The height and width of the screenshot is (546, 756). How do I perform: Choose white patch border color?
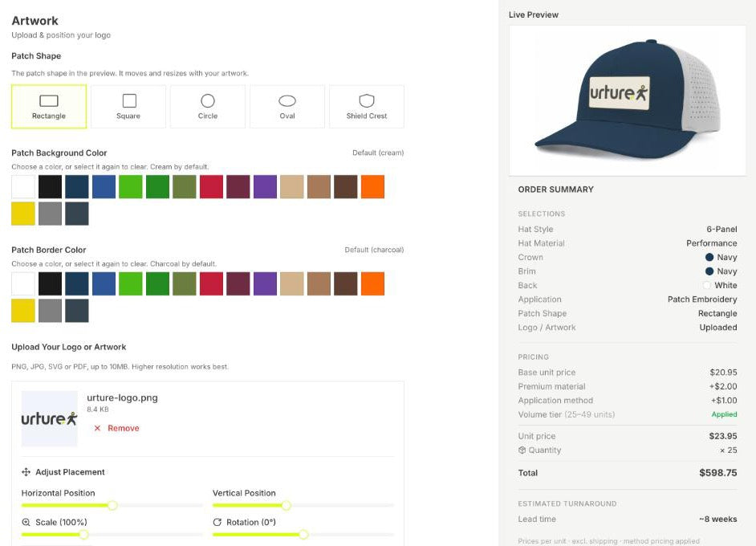click(23, 283)
